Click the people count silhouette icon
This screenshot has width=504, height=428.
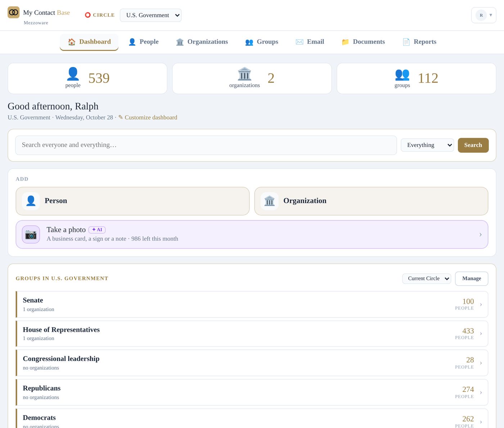(73, 74)
